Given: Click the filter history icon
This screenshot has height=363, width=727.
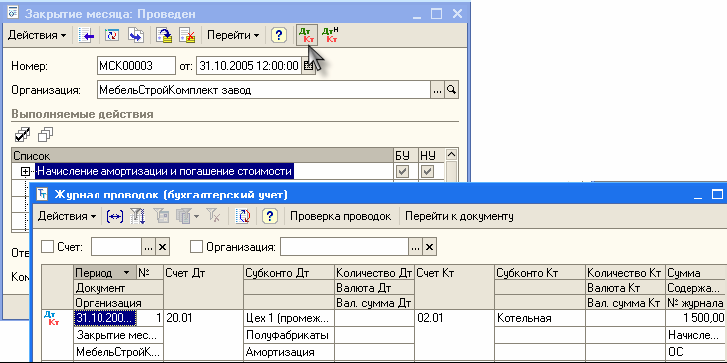Looking at the screenshot, I should pos(184,217).
